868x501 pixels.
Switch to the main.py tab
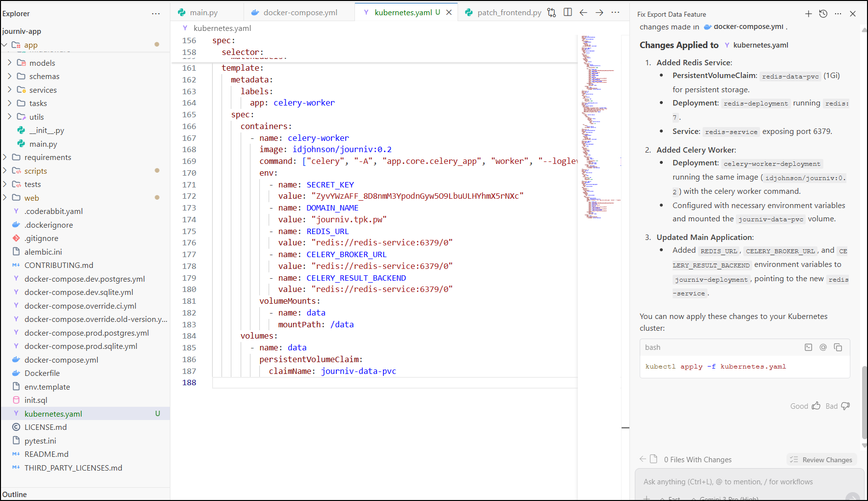203,13
